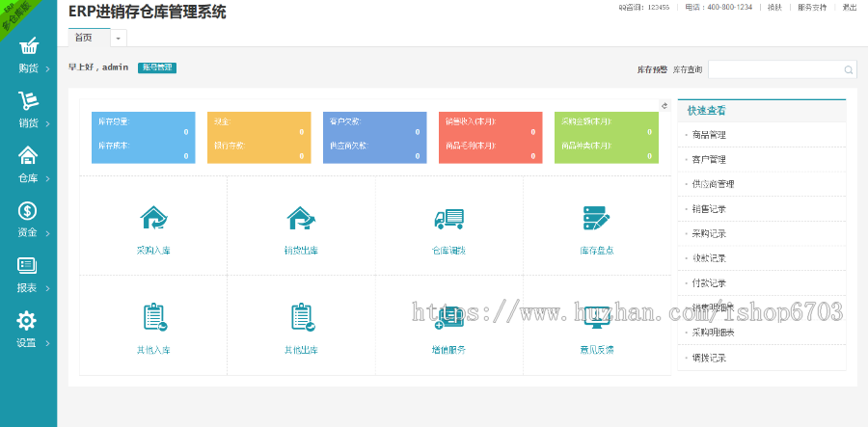
Task: Click the 资金 dollar coin icon
Action: (x=28, y=211)
